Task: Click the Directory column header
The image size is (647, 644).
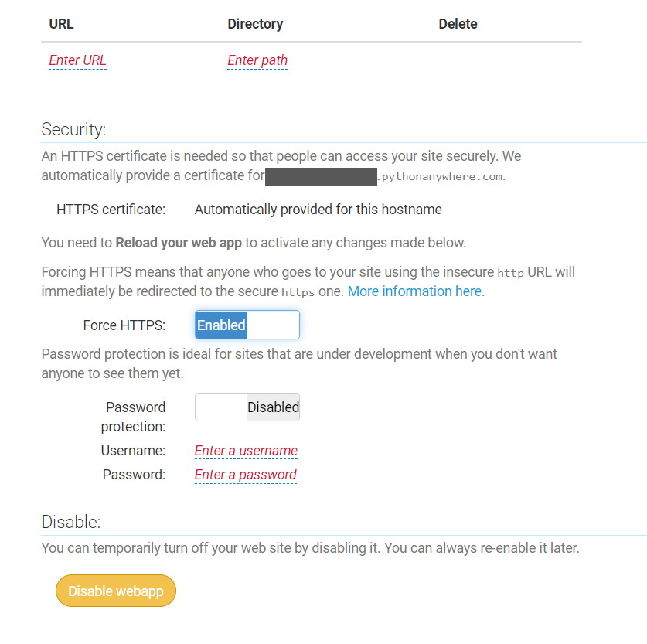Action: click(x=255, y=24)
